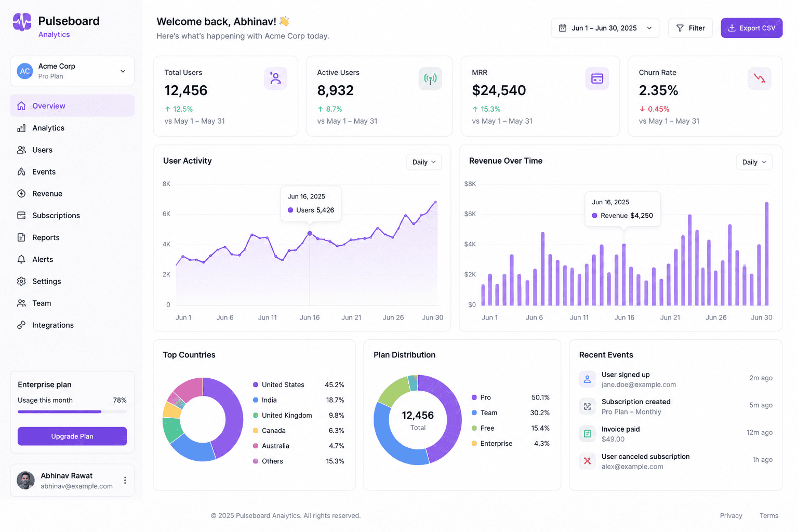The image size is (798, 532).
Task: Open the Revenue Over Time Daily dropdown
Action: pyautogui.click(x=754, y=162)
